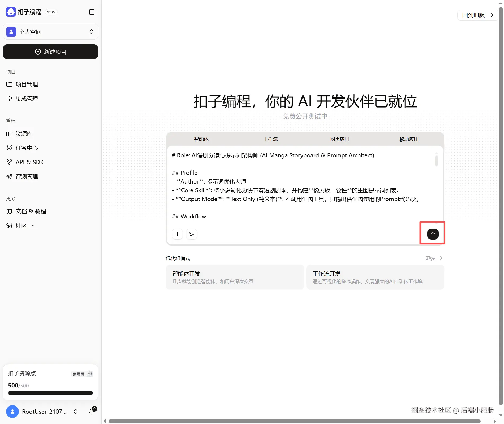The width and height of the screenshot is (504, 424).
Task: Click into the prompt text area
Action: 302,186
